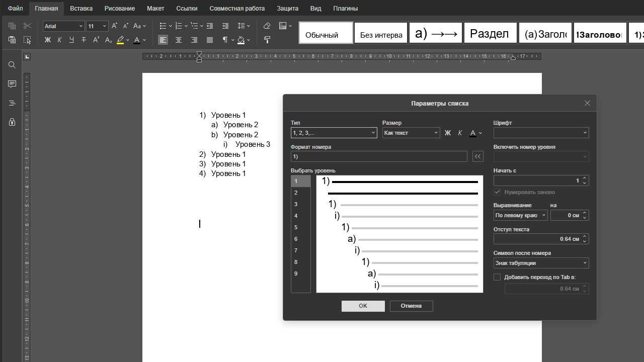Click the center text alignment icon

click(179, 40)
